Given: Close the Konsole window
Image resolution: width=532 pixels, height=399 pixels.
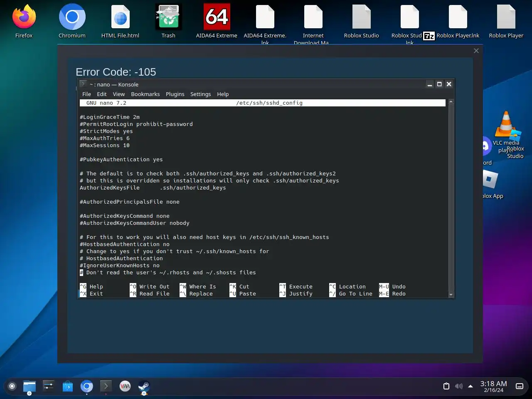Looking at the screenshot, I should [449, 84].
